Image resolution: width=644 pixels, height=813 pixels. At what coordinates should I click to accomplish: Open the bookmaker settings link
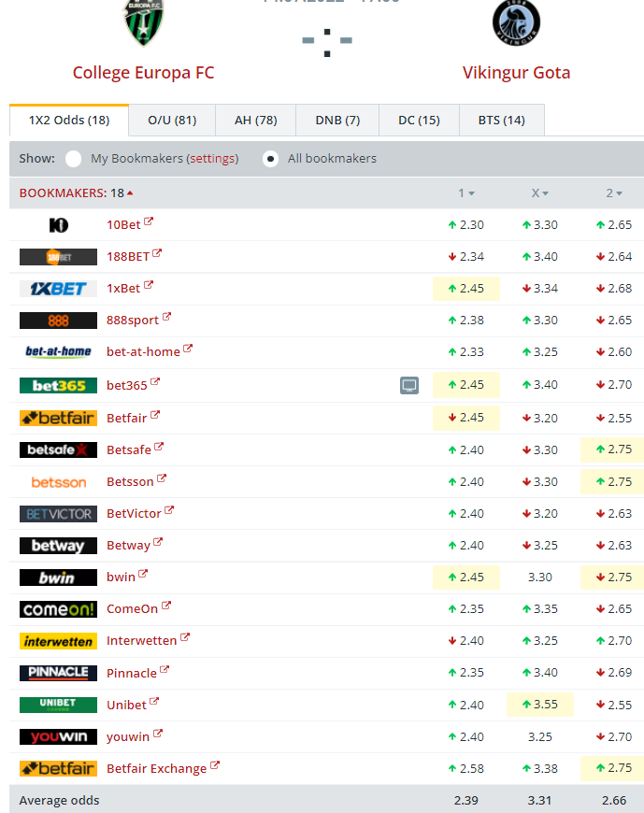coord(212,159)
